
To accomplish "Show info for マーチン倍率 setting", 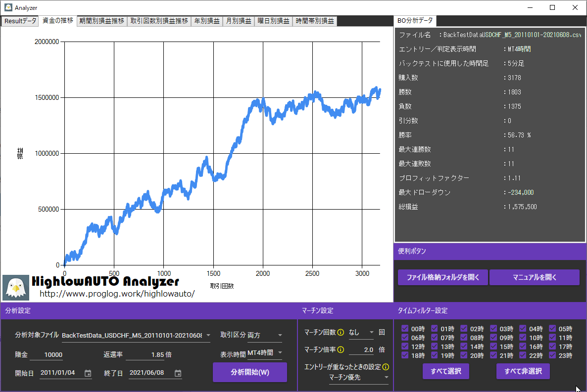I will point(341,349).
